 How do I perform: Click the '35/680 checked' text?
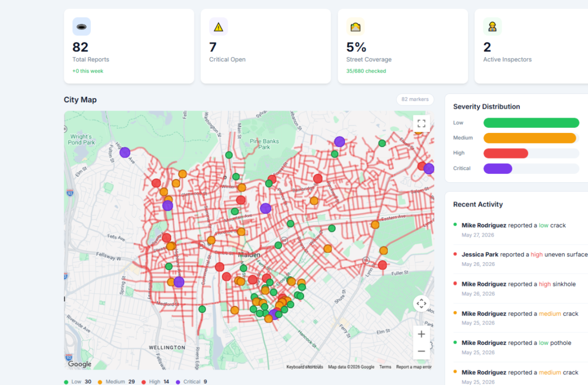[366, 71]
